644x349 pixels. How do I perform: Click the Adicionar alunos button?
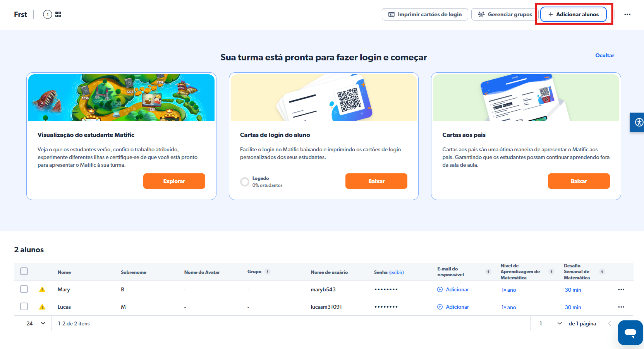(x=573, y=14)
